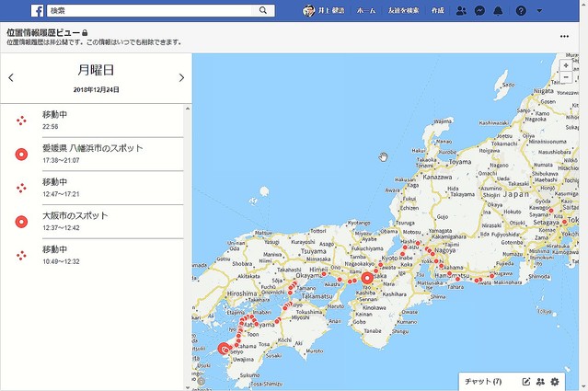Click the lock privacy icon by title
The height and width of the screenshot is (391, 588).
(x=85, y=32)
